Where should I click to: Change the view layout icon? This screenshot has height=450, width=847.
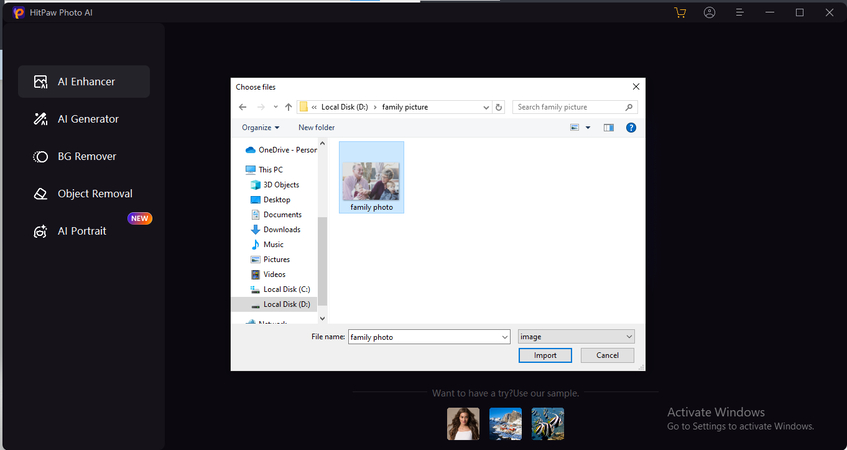575,127
